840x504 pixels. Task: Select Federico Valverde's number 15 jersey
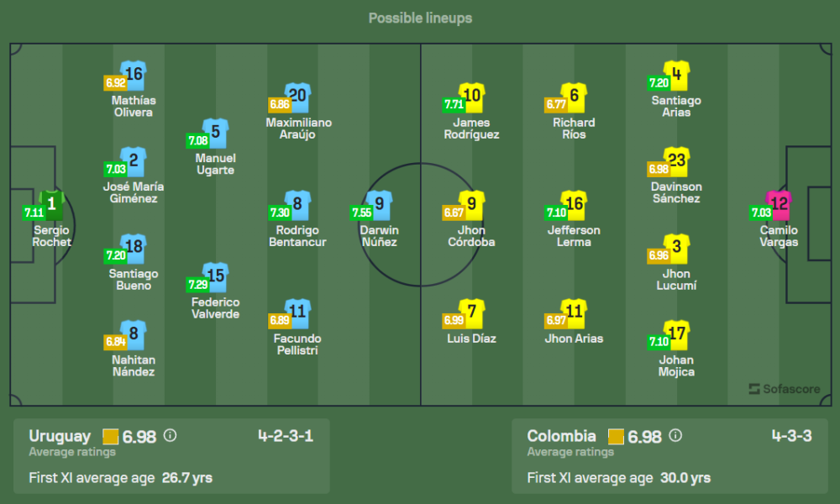(216, 276)
